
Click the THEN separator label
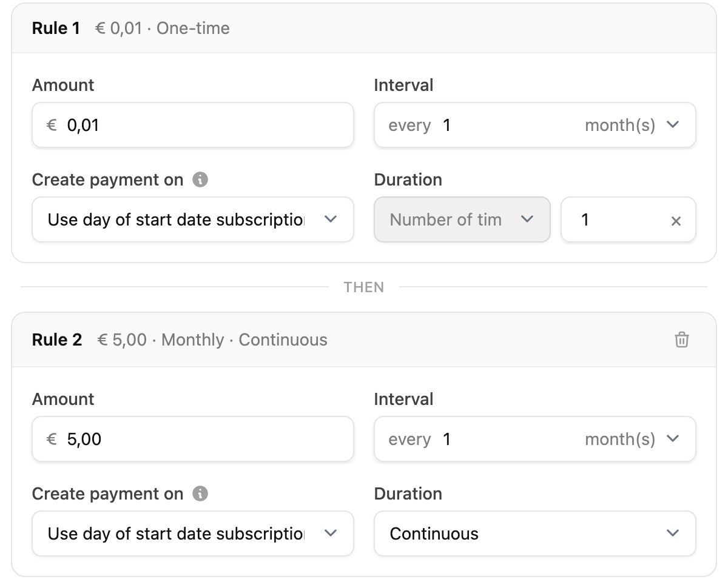[364, 287]
